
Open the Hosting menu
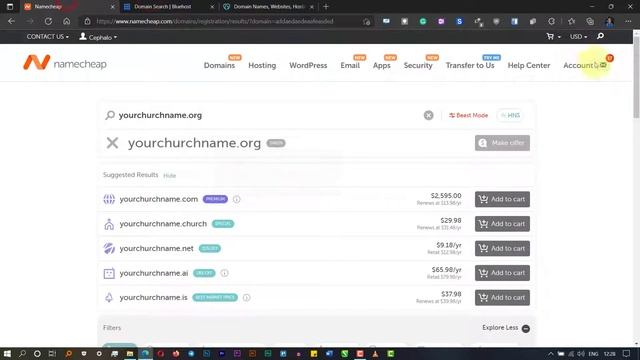coord(262,65)
